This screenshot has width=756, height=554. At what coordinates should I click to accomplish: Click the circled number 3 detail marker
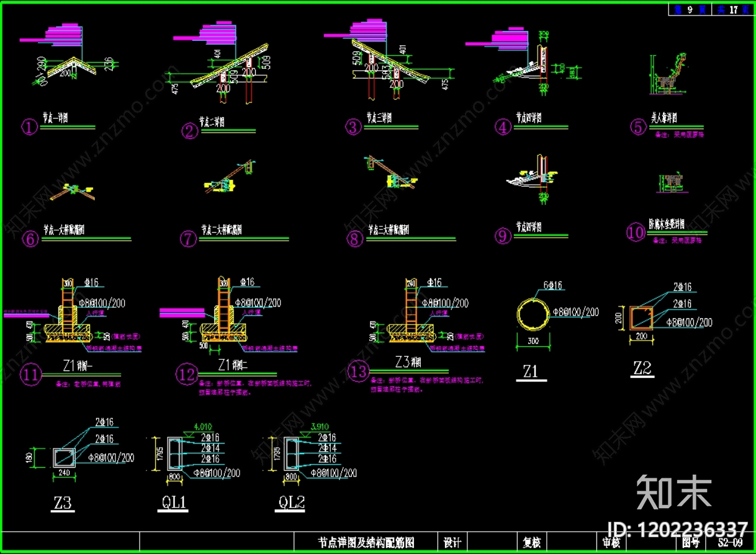[x=353, y=127]
